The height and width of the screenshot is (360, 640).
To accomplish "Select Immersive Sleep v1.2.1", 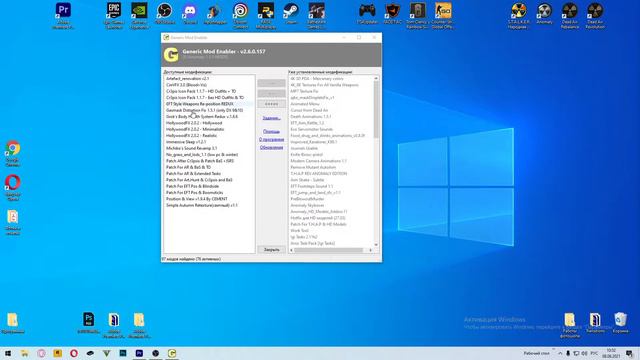I will click(x=186, y=142).
